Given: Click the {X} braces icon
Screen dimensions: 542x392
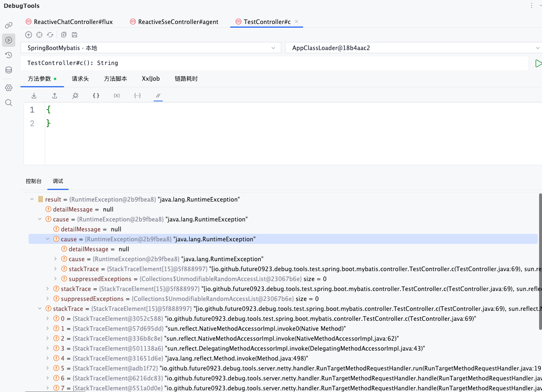Looking at the screenshot, I should (117, 96).
